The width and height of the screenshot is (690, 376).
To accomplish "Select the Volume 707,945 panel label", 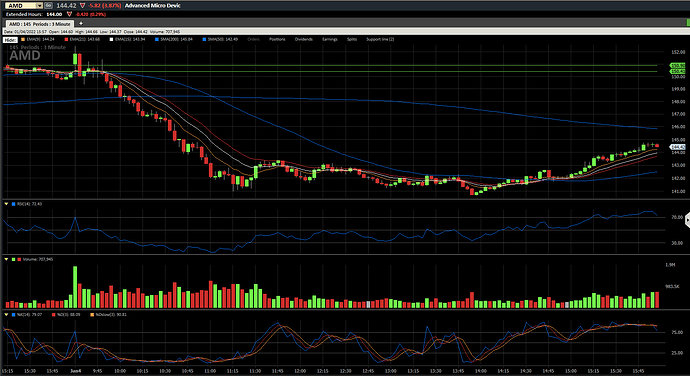I will (x=38, y=260).
